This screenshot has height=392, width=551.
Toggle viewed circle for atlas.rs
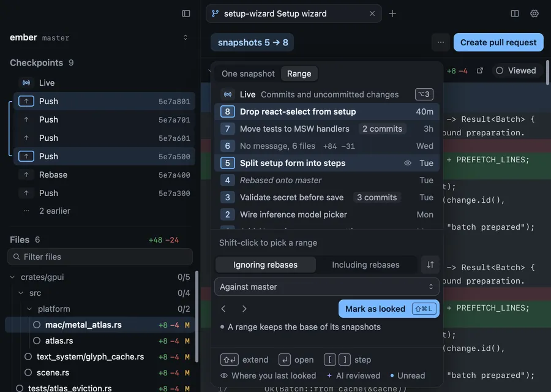coord(37,341)
